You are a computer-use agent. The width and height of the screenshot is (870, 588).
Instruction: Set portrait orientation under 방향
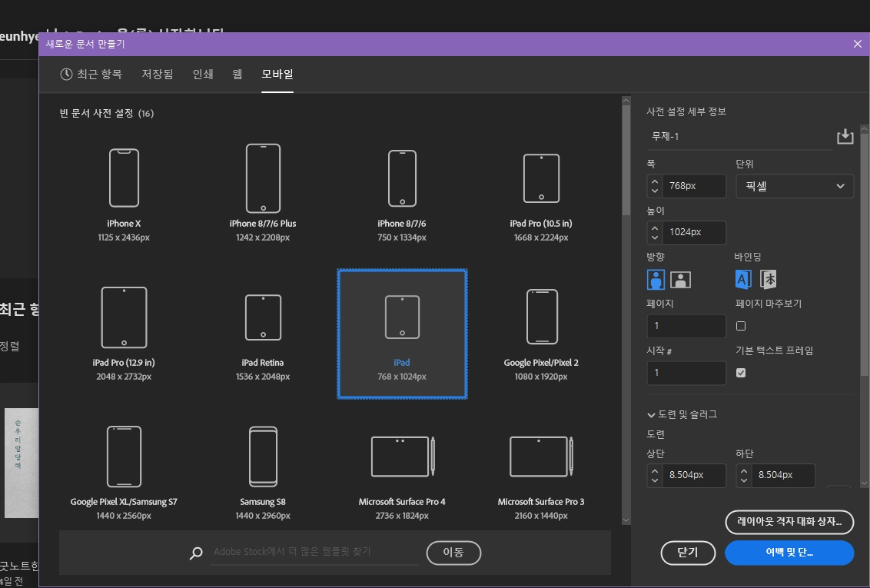(x=656, y=280)
